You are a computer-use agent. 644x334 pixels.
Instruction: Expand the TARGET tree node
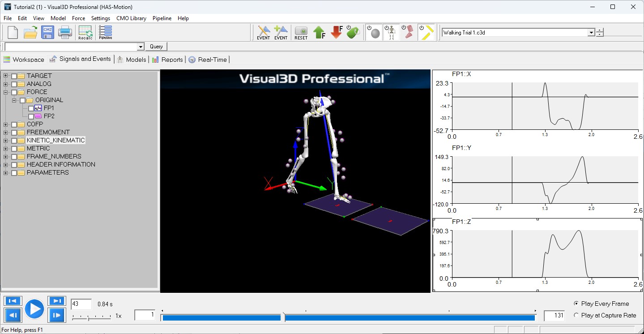[x=6, y=76]
